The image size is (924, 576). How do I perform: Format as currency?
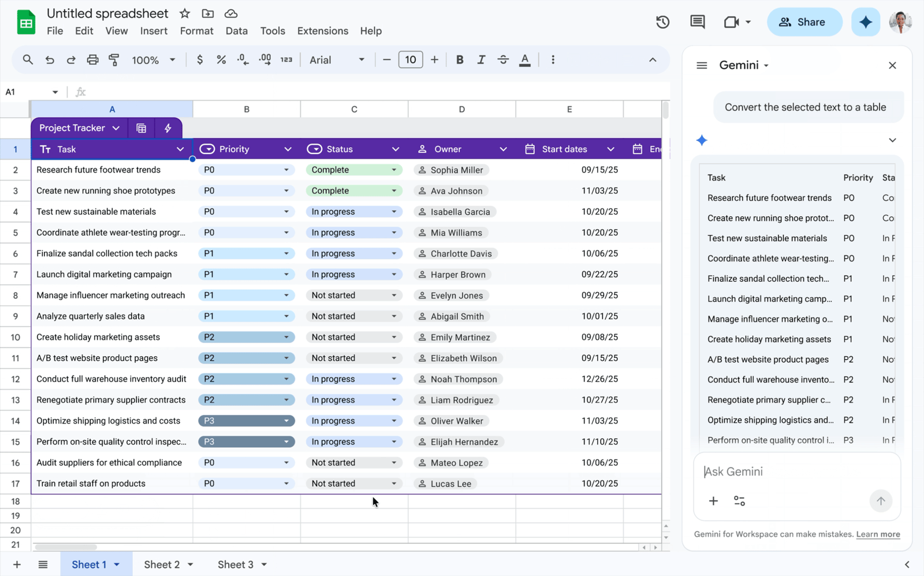pos(200,59)
